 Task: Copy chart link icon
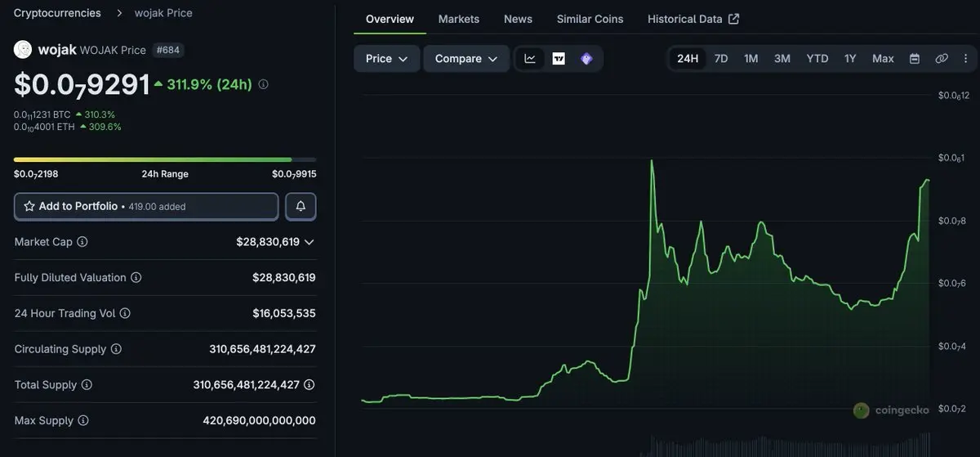pyautogui.click(x=942, y=59)
